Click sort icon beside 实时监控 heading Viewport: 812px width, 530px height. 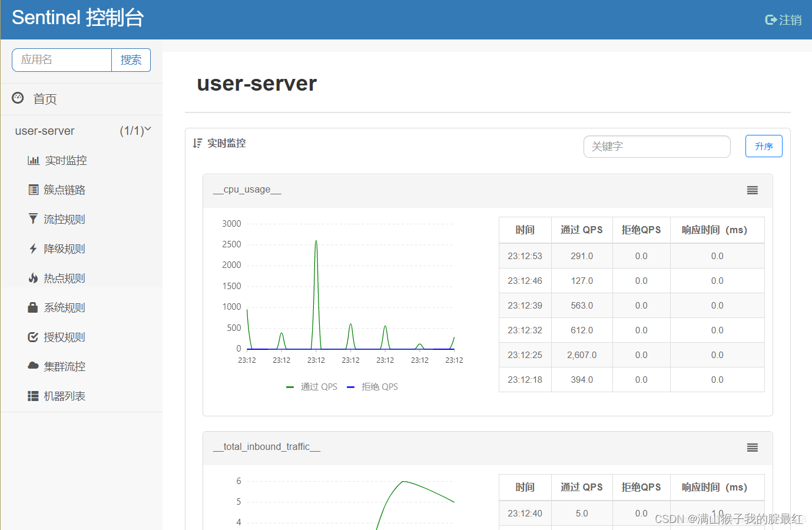coord(197,143)
